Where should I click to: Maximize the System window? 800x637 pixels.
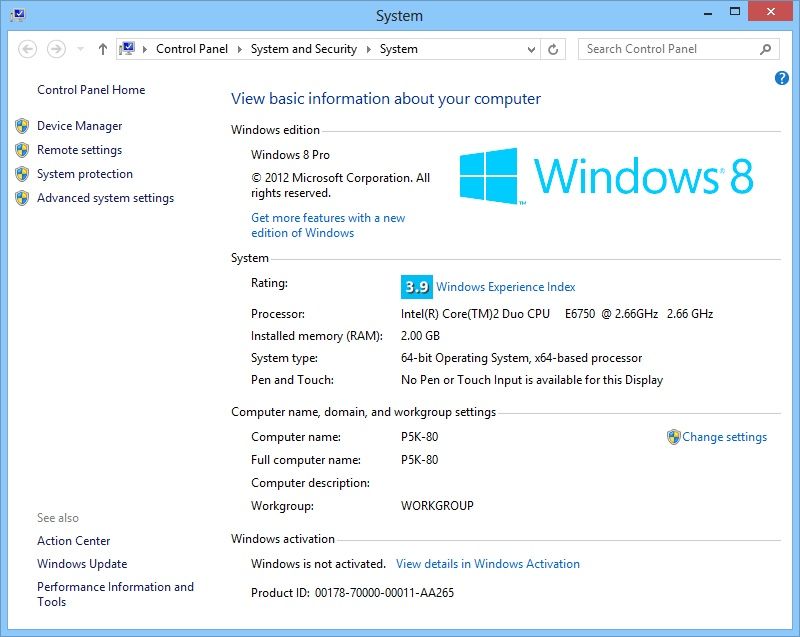pyautogui.click(x=735, y=12)
